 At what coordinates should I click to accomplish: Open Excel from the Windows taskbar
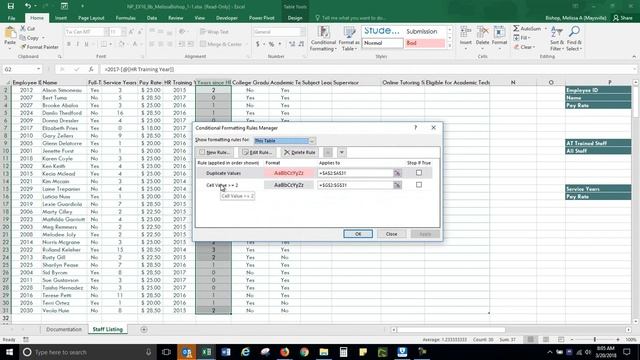coord(206,352)
